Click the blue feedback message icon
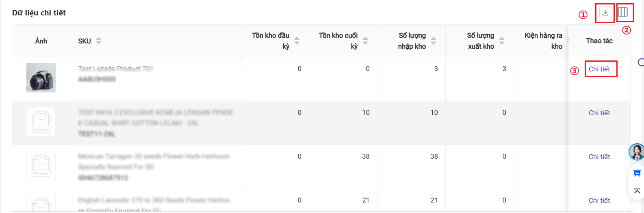The width and height of the screenshot is (644, 213). (x=637, y=173)
